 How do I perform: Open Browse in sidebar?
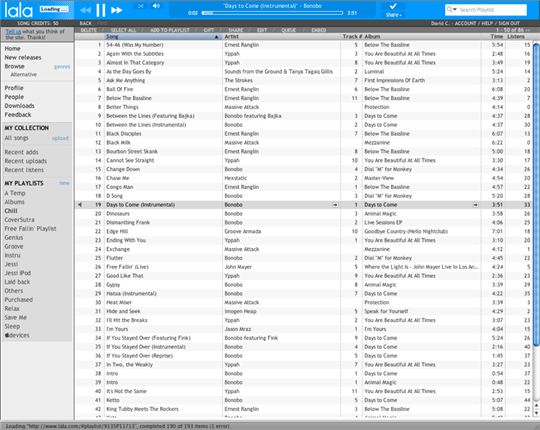coord(14,66)
